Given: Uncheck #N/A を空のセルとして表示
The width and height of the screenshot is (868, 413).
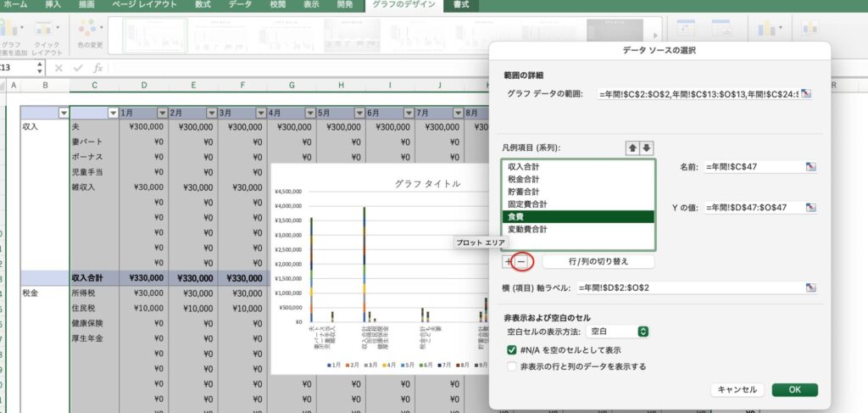Looking at the screenshot, I should (511, 349).
